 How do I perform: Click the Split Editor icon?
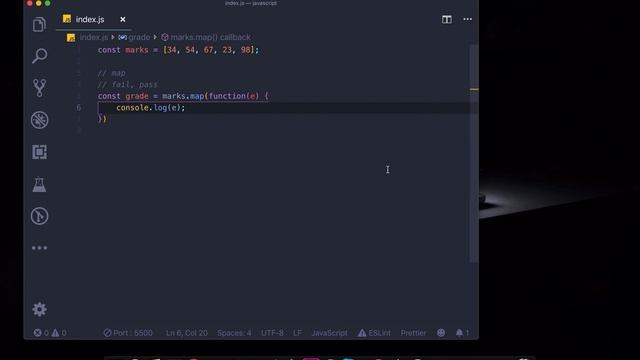pos(447,19)
